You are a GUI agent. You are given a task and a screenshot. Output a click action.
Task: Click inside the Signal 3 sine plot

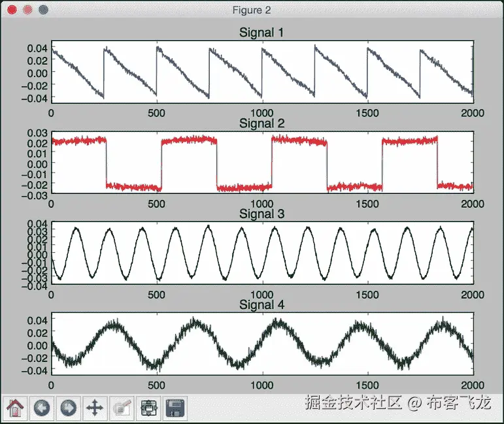tap(262, 253)
